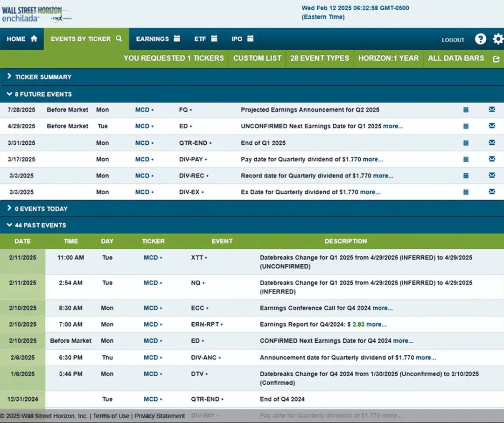The height and width of the screenshot is (423, 504).
Task: Select 'End of Q4 2024' description text
Action: coord(282,399)
